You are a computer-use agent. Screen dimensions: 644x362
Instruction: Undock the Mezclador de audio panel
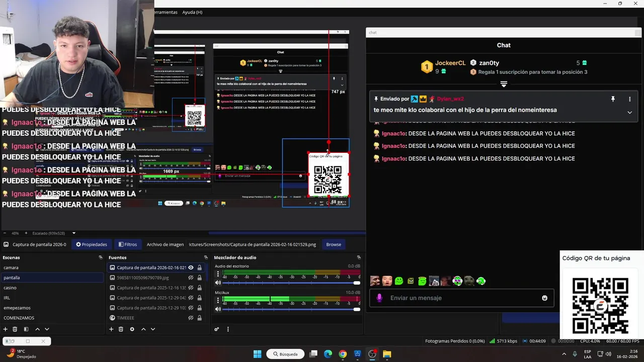pos(359,257)
